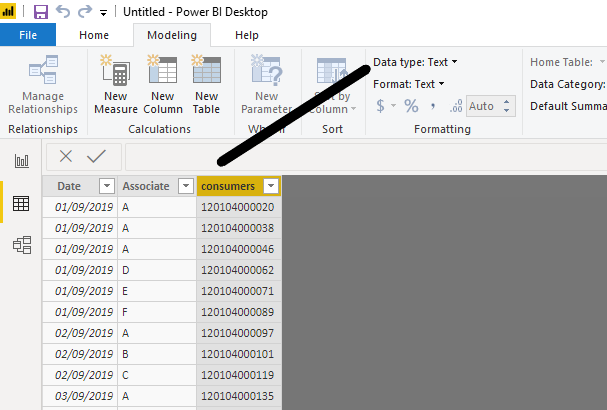The height and width of the screenshot is (410, 607).
Task: Open the File menu
Action: 28,35
